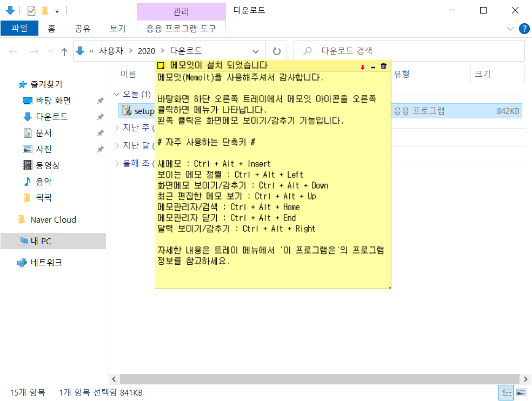Image resolution: width=532 pixels, height=401 pixels.
Task: Click 2020 in the address breadcrumb
Action: [146, 51]
